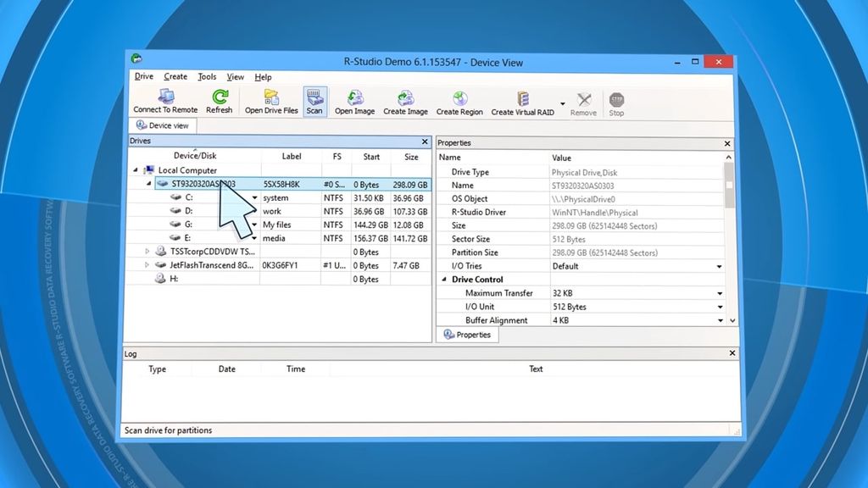Click the Properties button below the panel
This screenshot has height=488, width=868.
(x=466, y=334)
